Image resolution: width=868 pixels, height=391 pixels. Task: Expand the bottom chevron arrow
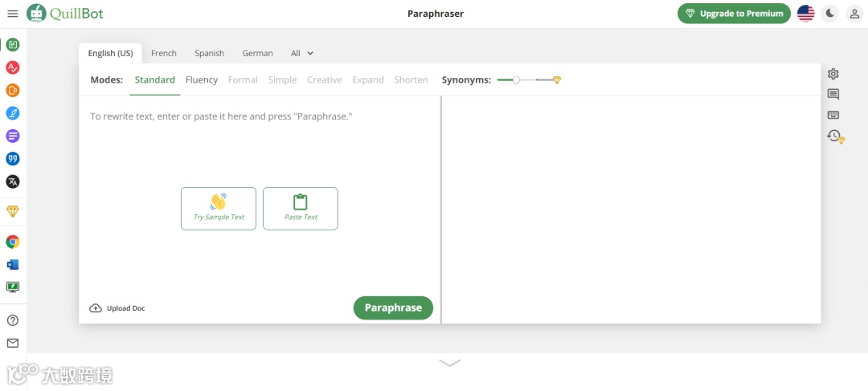tap(449, 363)
